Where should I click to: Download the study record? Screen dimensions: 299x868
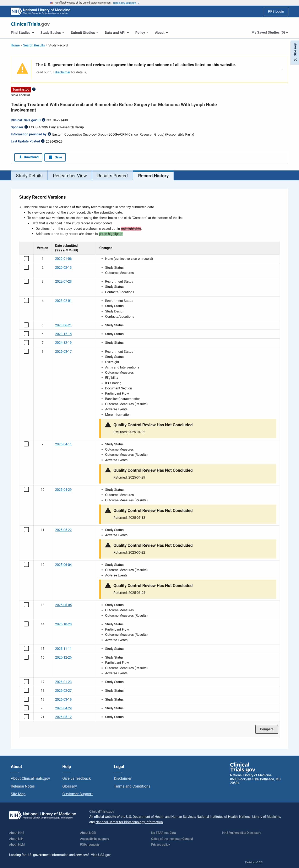tap(28, 157)
